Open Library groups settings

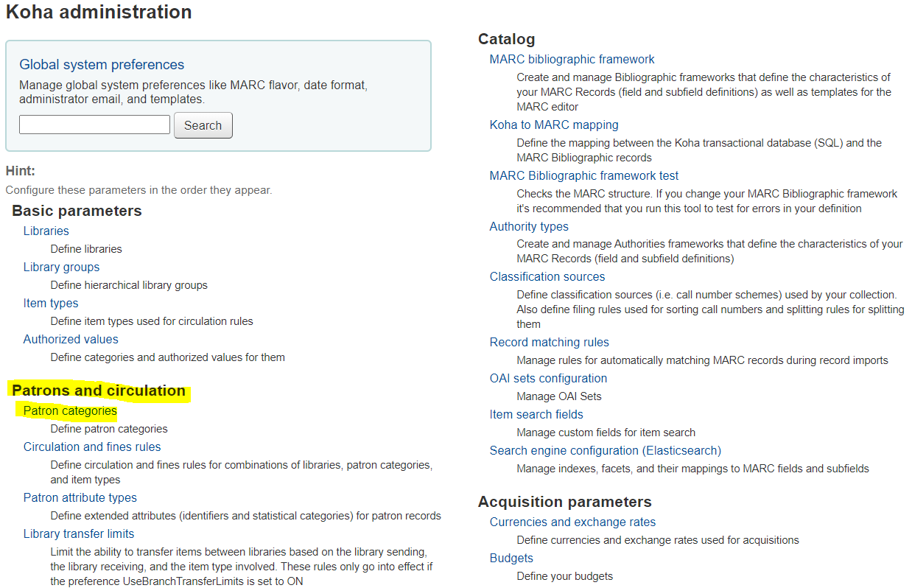(x=61, y=267)
